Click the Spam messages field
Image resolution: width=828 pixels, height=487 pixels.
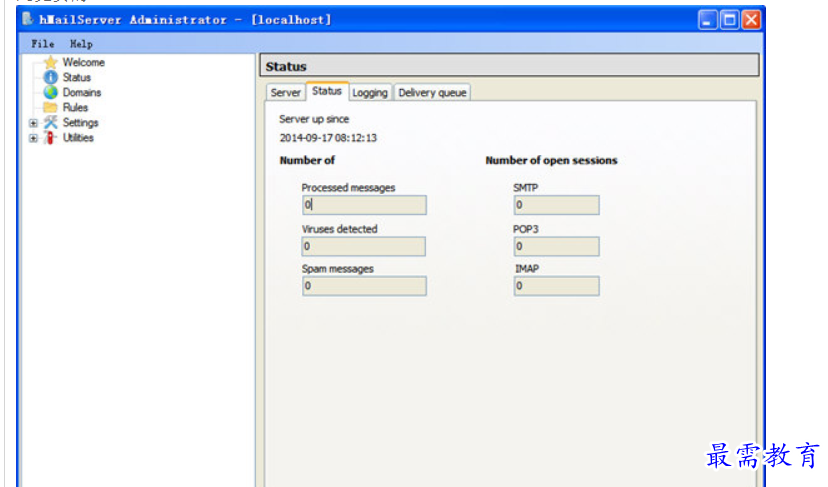tap(364, 286)
